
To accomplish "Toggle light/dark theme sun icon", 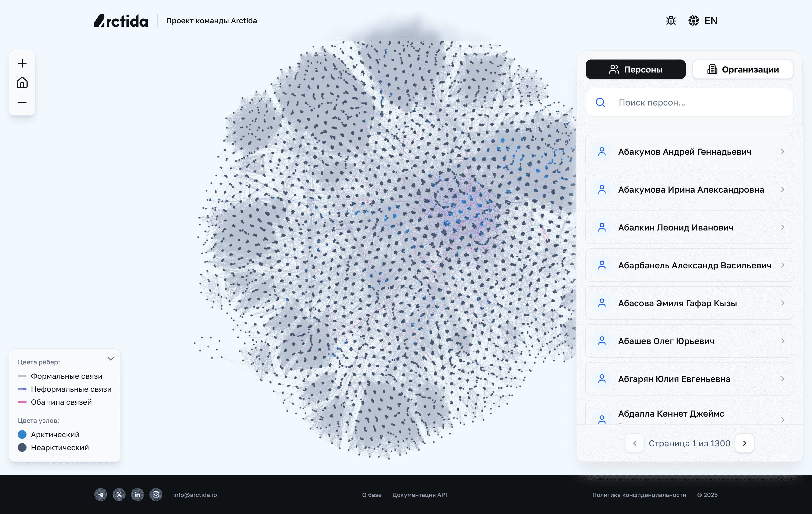I will (671, 21).
